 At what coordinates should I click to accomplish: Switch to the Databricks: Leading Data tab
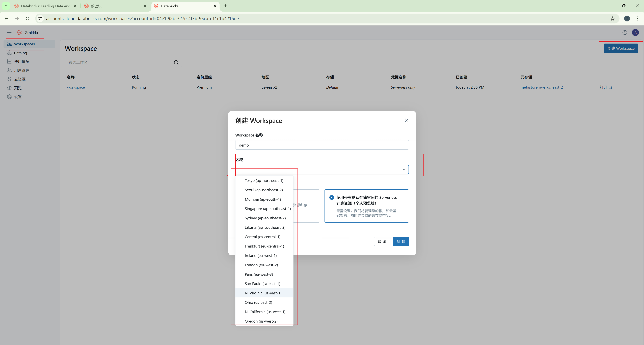(x=46, y=6)
